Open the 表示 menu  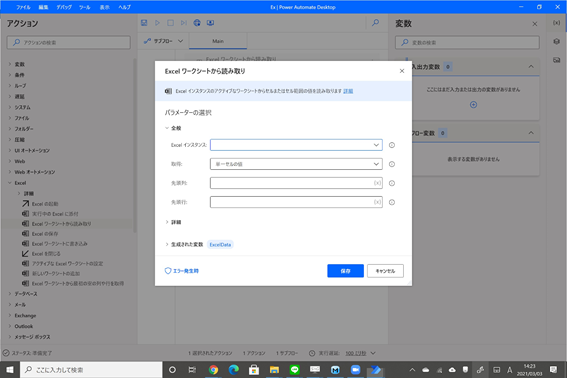pos(105,7)
